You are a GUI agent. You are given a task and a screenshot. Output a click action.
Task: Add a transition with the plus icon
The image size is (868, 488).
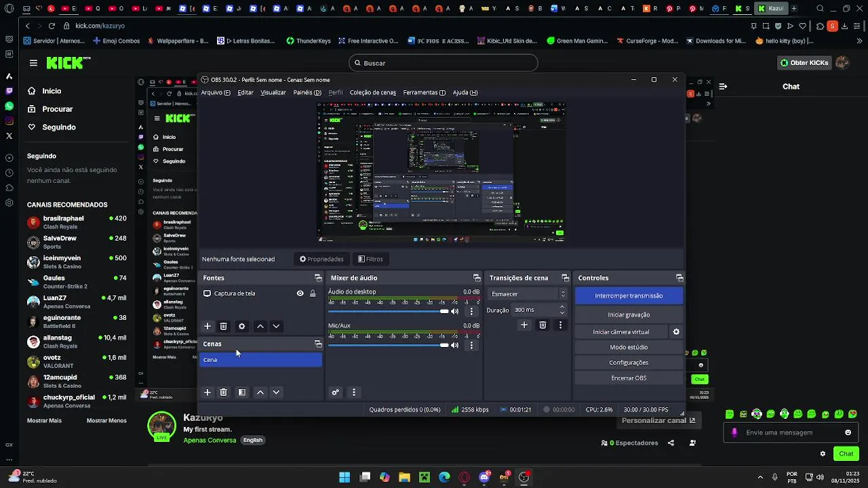[x=524, y=325]
